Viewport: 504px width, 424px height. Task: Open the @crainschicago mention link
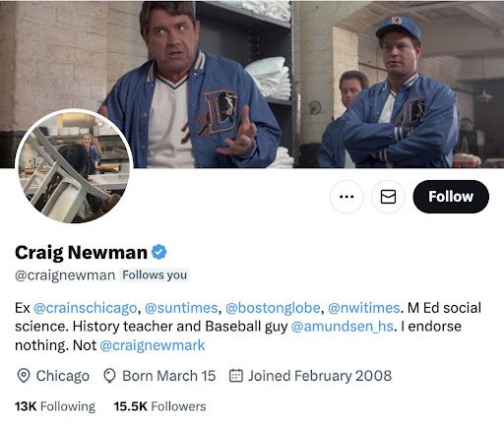(x=86, y=308)
